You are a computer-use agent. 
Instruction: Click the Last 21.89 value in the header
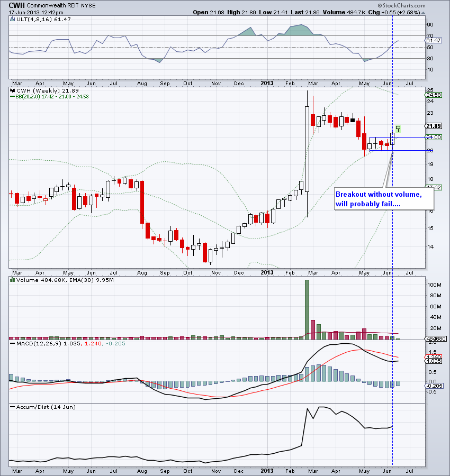(305, 13)
